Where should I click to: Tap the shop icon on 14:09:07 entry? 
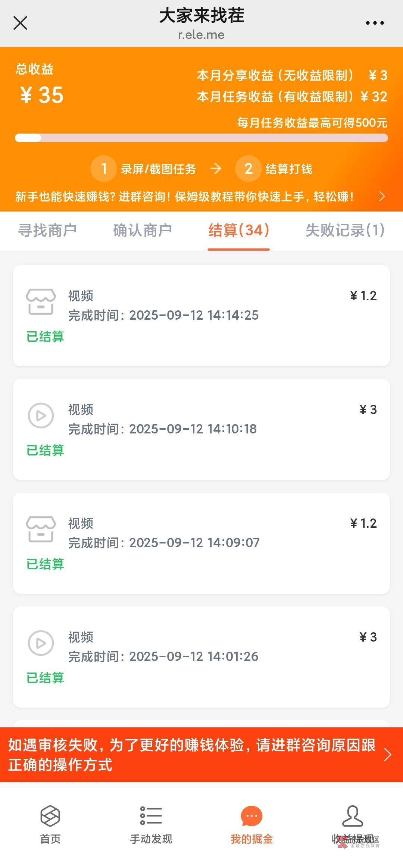coord(41,529)
